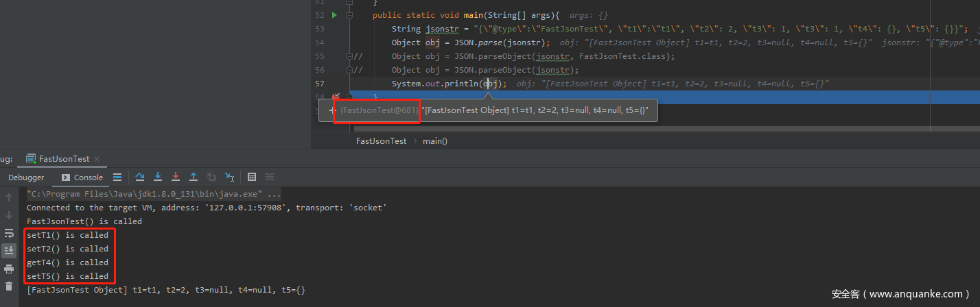The image size is (980, 307).
Task: Click the Print console output icon
Action: [x=9, y=269]
